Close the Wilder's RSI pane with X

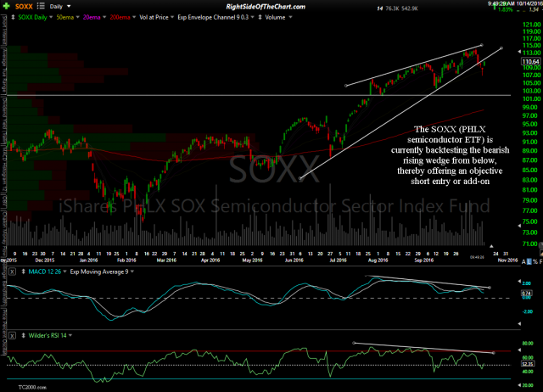tap(12, 335)
